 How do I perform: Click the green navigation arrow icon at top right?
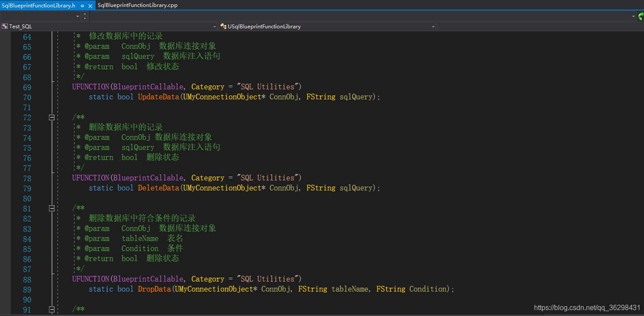[641, 16]
